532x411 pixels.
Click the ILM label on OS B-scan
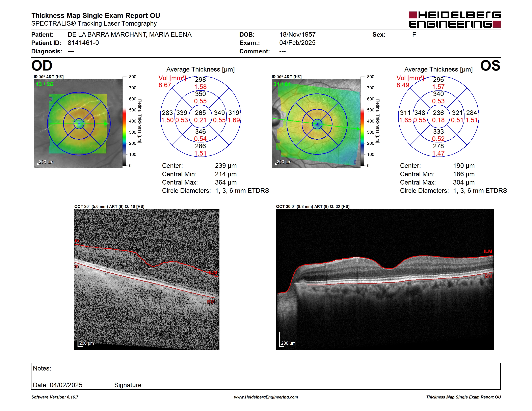coord(488,251)
